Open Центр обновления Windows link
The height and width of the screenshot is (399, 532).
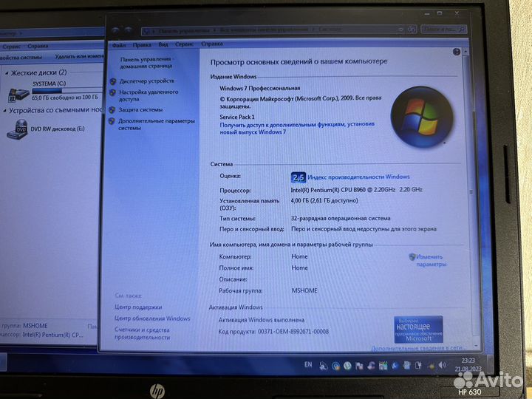click(152, 318)
